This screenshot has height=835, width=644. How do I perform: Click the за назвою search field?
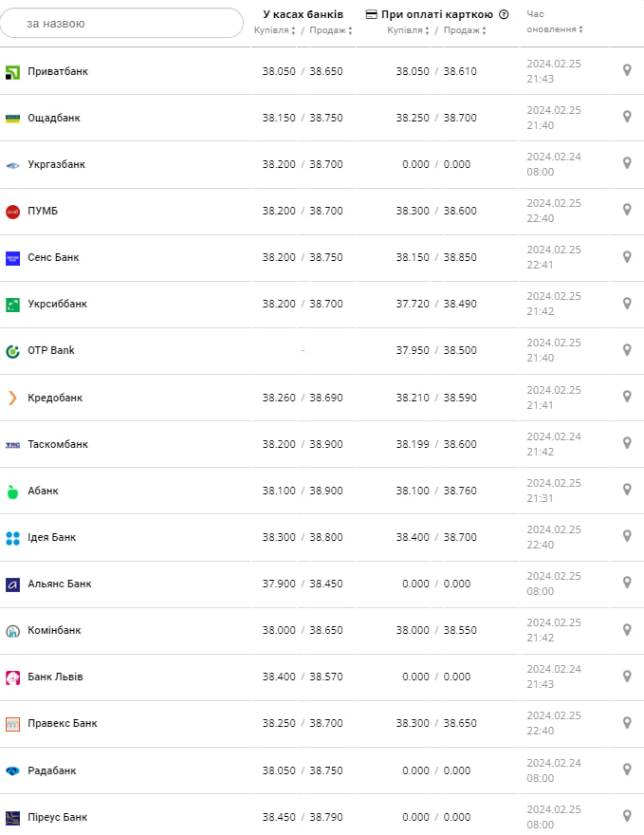click(x=121, y=23)
